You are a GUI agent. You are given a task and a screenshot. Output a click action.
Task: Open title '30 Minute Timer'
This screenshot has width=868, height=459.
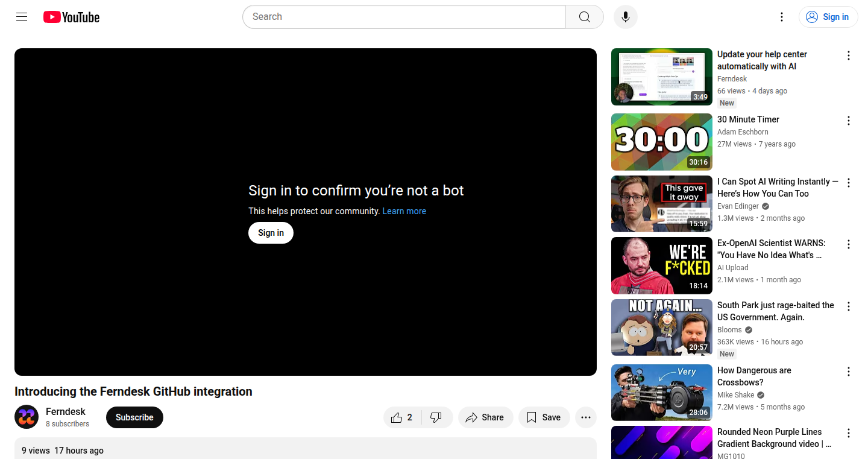pyautogui.click(x=748, y=119)
